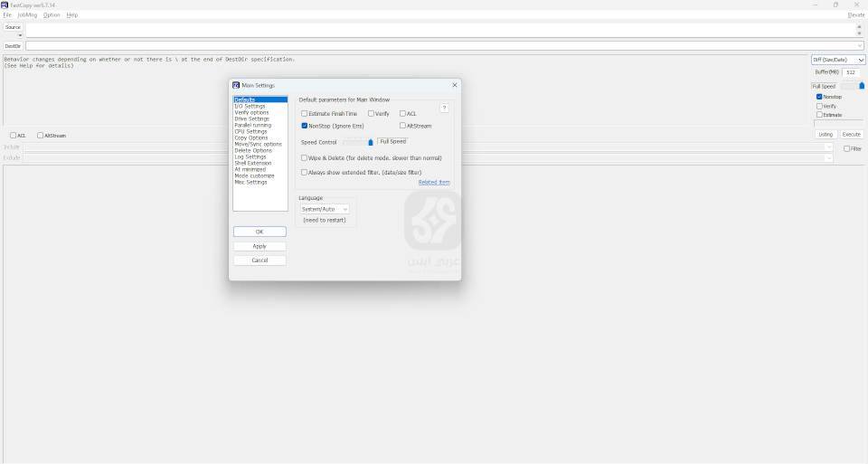Uncheck NonStop (Ignore Errs) option
This screenshot has width=868, height=464.
[x=304, y=126]
